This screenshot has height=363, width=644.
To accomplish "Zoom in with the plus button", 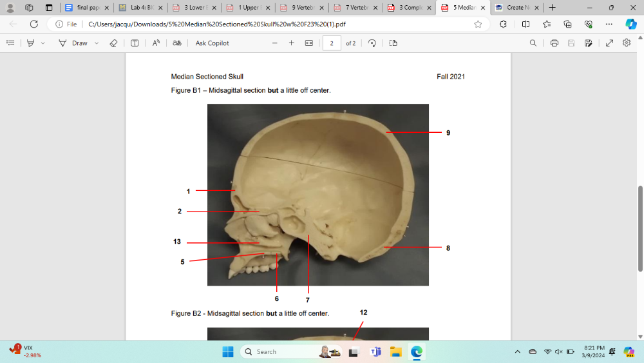I will [291, 43].
